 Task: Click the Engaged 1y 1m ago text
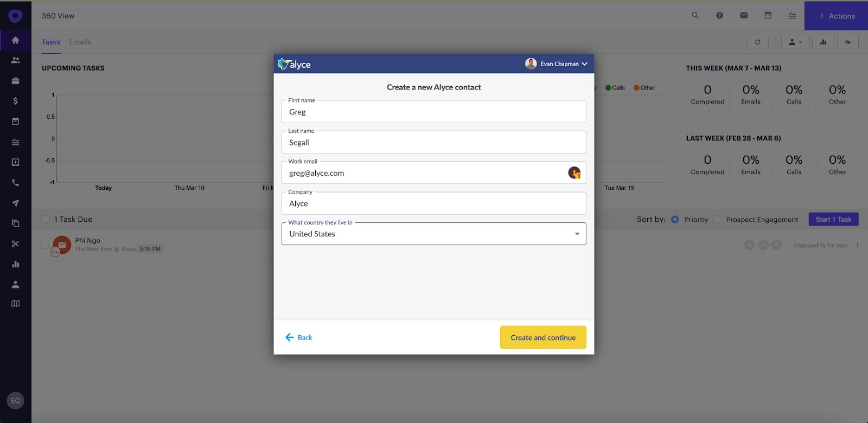tap(820, 245)
